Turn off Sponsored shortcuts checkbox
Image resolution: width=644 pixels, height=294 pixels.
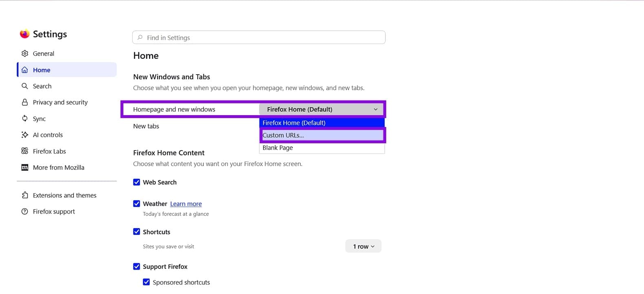[146, 282]
